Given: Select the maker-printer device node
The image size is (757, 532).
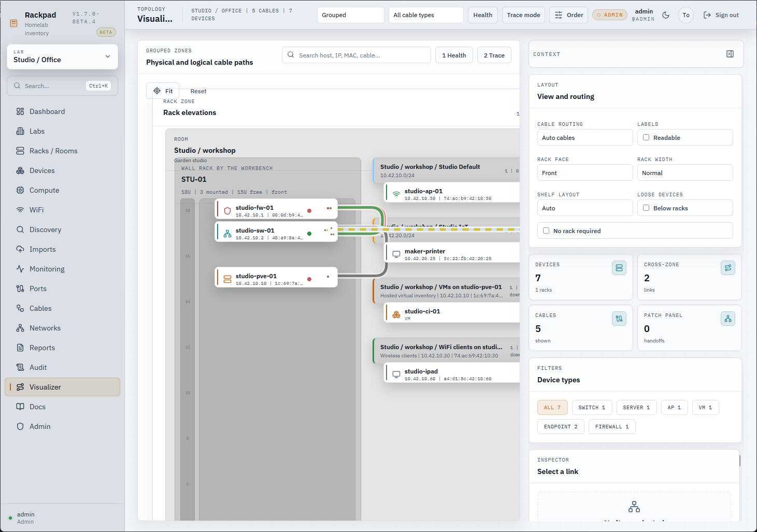Looking at the screenshot, I should 452,252.
